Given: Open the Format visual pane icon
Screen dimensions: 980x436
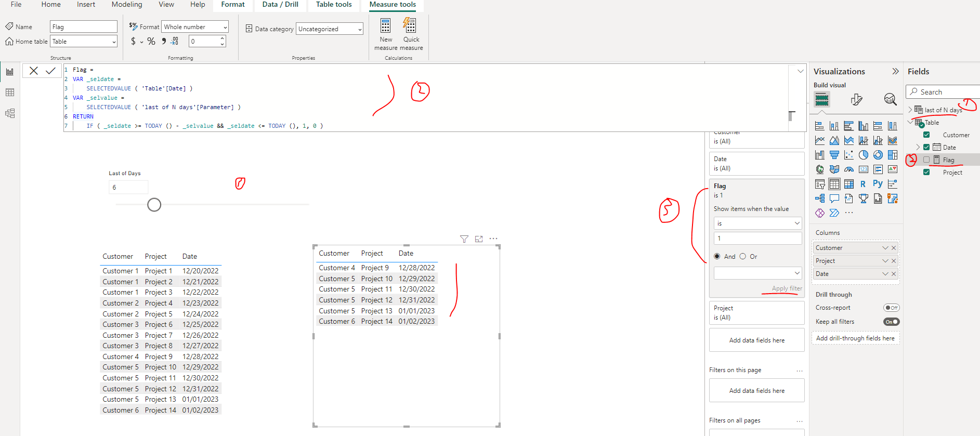Looking at the screenshot, I should coord(856,99).
